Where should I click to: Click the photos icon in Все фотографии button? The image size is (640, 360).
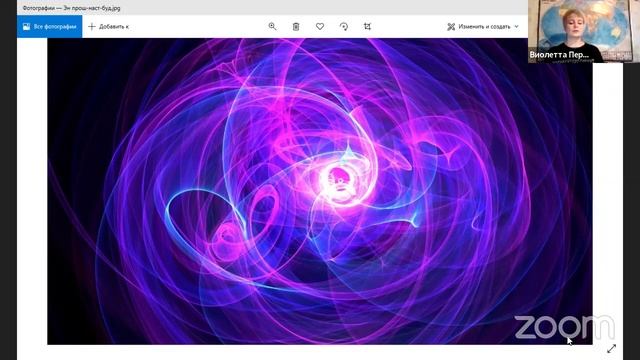coord(27,27)
